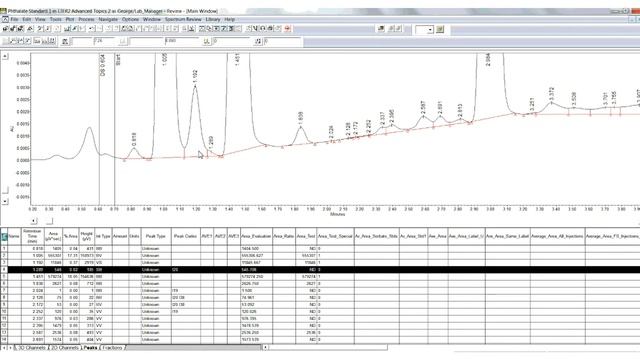Click the document icon left of File menu
The image size is (640, 360).
tap(5, 19)
